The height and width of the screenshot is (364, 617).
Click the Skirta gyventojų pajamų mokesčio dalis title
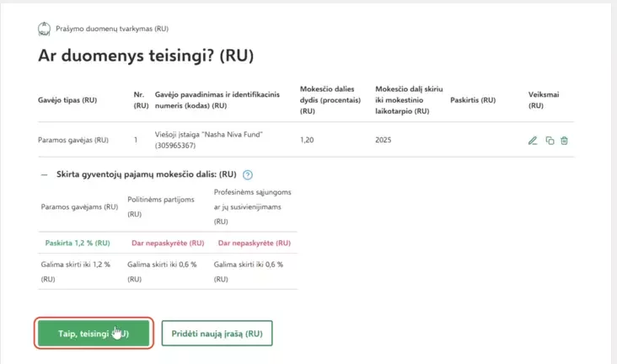coord(146,174)
